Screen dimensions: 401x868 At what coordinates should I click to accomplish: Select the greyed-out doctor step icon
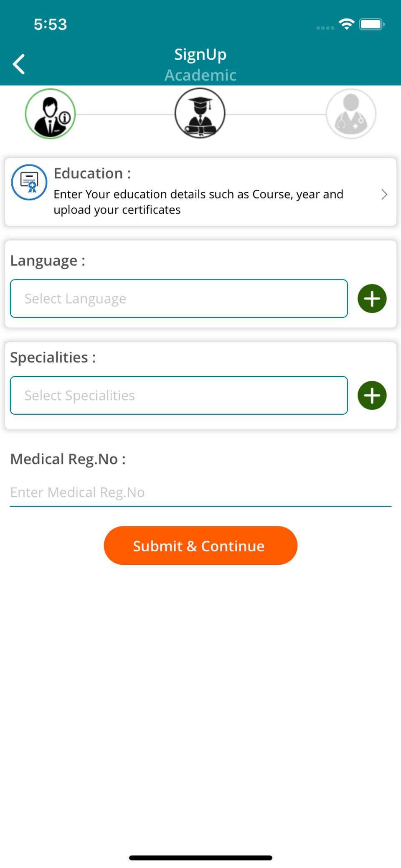[x=351, y=114]
